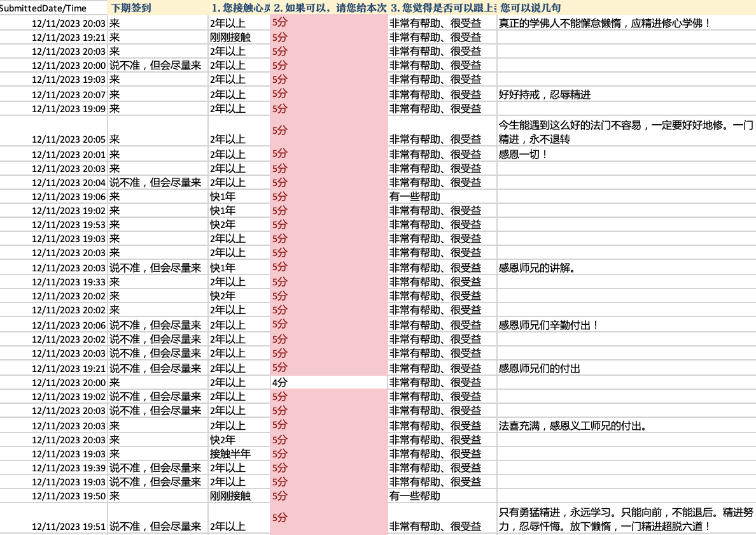Click the timestamp 12/11/2023 20:05
756x535 pixels.
pyautogui.click(x=69, y=139)
